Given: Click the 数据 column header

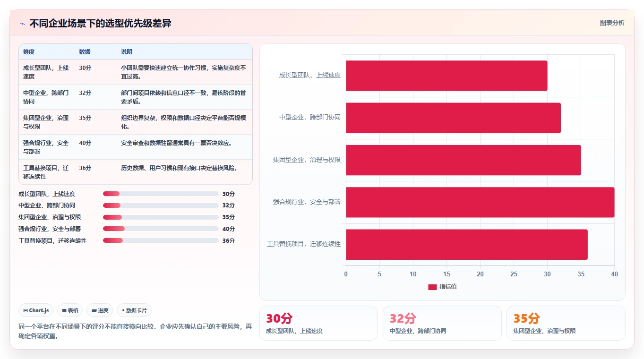Looking at the screenshot, I should [x=85, y=52].
